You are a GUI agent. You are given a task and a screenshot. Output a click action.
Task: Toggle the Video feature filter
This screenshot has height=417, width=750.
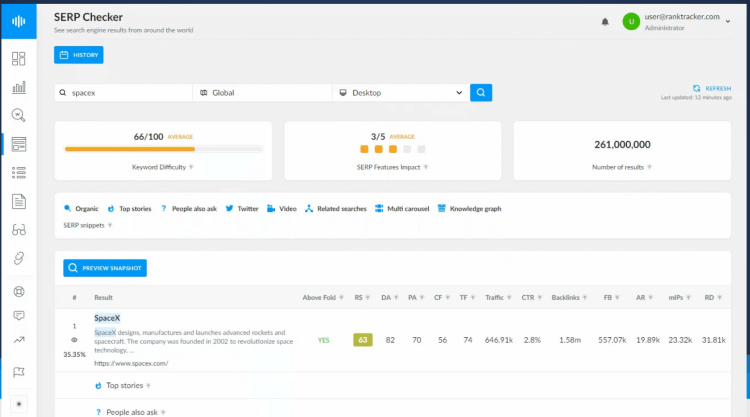coord(282,208)
